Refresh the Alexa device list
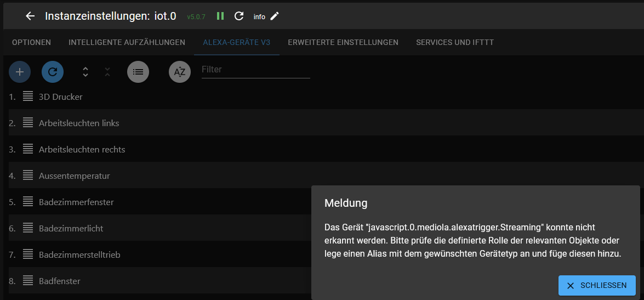644x300 pixels. pos(53,72)
